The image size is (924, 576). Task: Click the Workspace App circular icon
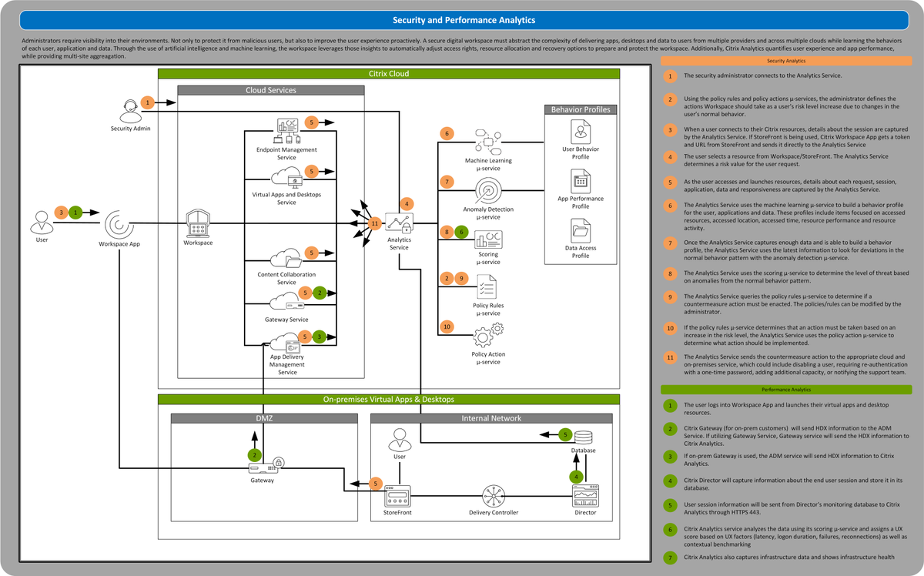click(x=118, y=224)
